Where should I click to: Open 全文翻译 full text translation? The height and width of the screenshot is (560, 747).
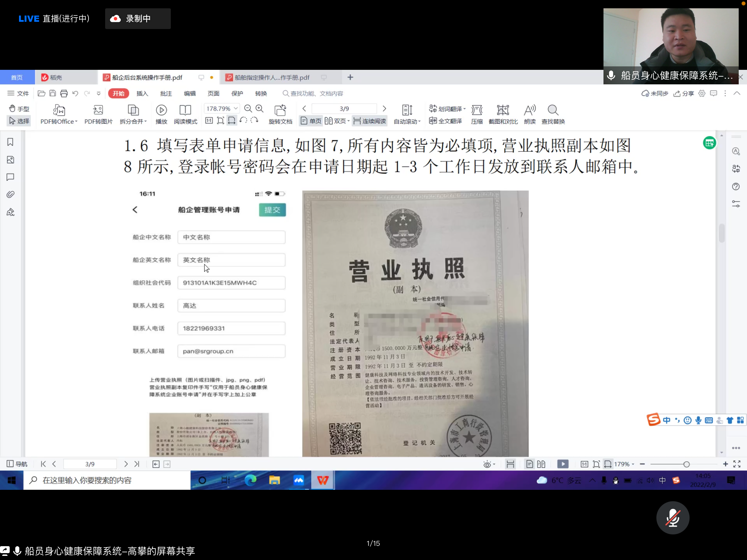point(445,121)
